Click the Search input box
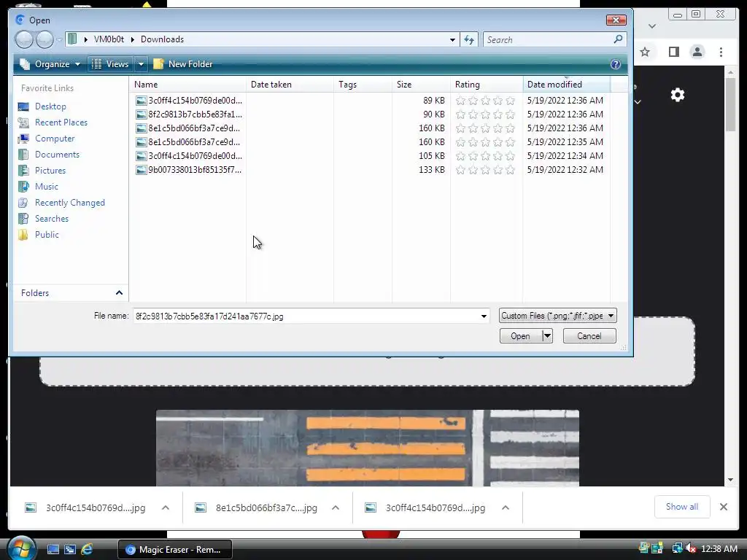Image resolution: width=747 pixels, height=560 pixels. (x=548, y=39)
